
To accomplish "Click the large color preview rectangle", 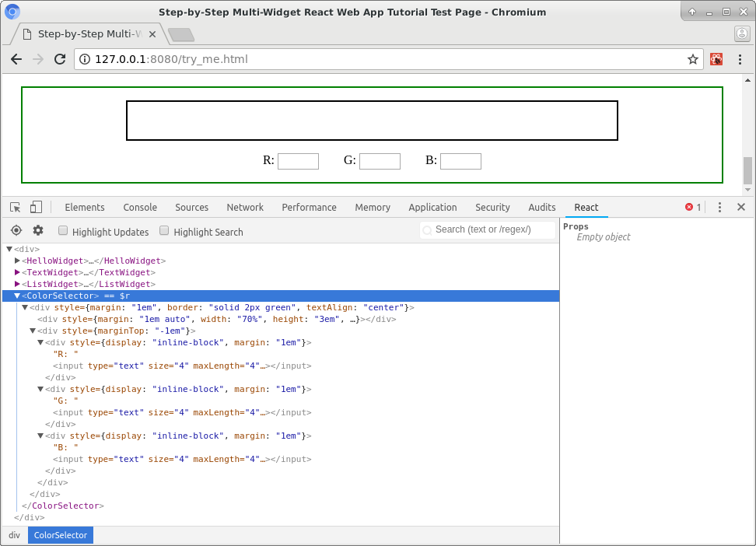I will click(x=372, y=120).
